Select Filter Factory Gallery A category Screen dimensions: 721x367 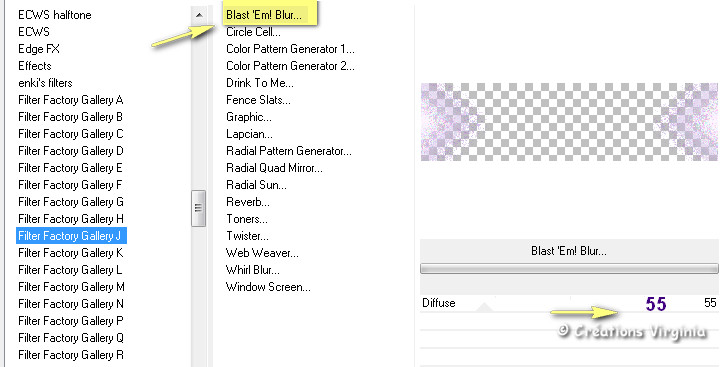pyautogui.click(x=70, y=100)
